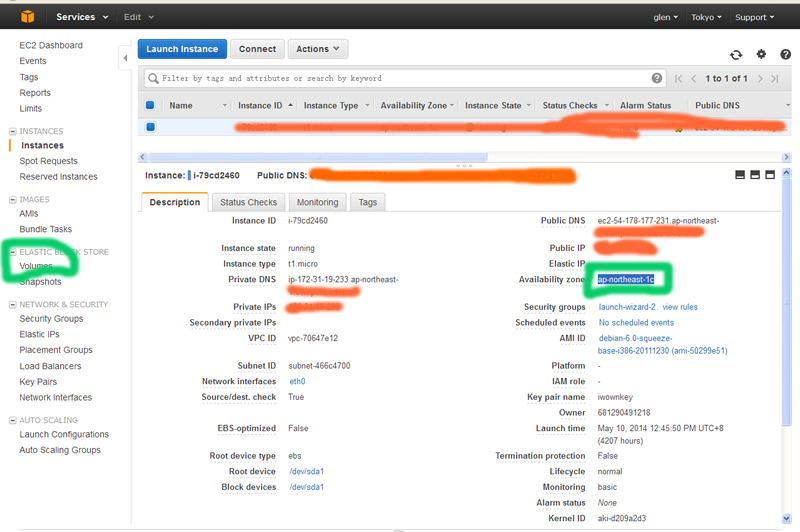Open the Services dropdown menu

(x=82, y=17)
